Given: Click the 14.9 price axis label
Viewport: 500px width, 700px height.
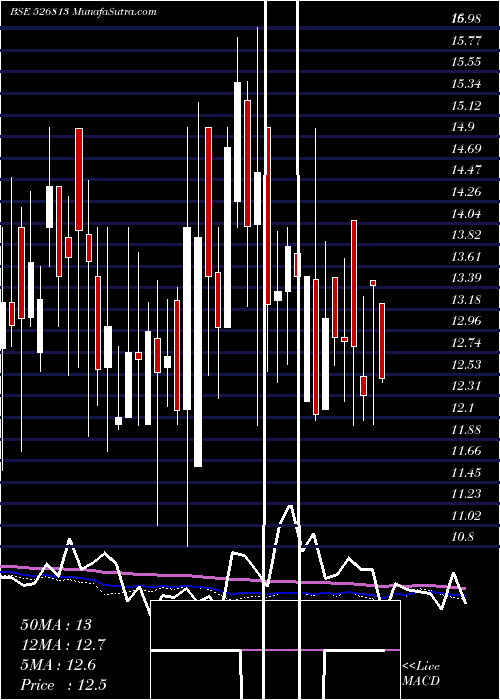Looking at the screenshot, I should pos(463,127).
